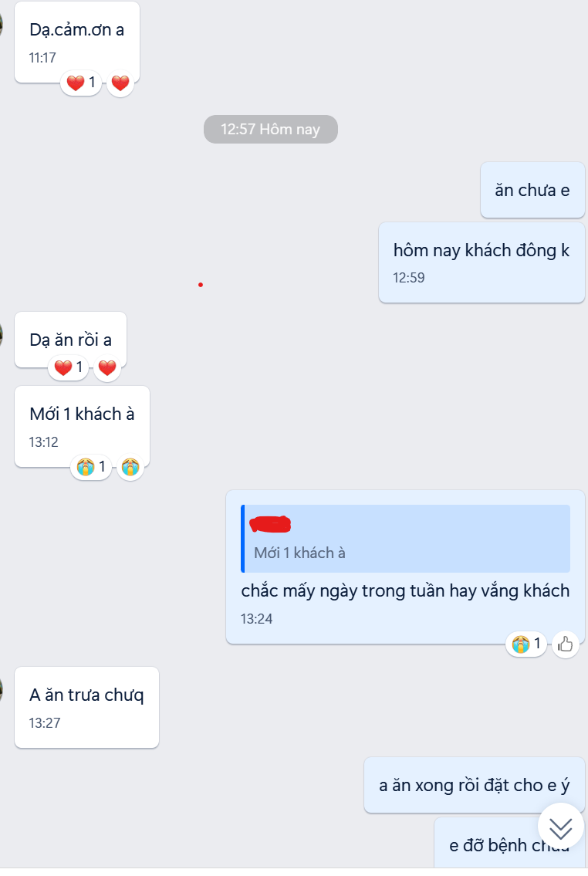Viewport: 588px width, 876px height.
Task: Select the 'ăn chưa e' message bubble
Action: pos(532,190)
